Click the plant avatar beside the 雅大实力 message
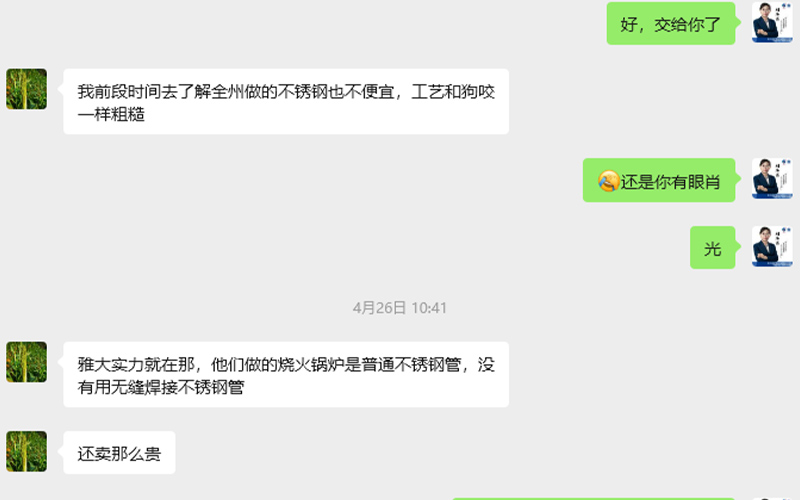 [27, 362]
